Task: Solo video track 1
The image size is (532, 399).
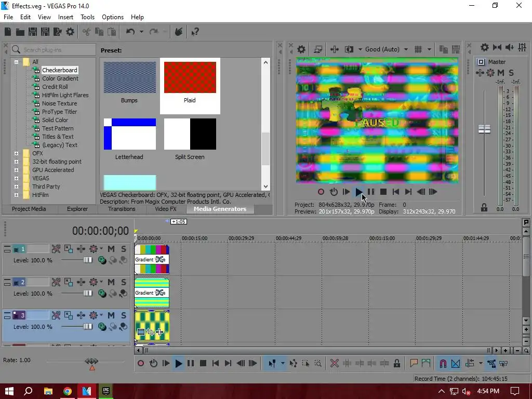Action: pyautogui.click(x=124, y=249)
